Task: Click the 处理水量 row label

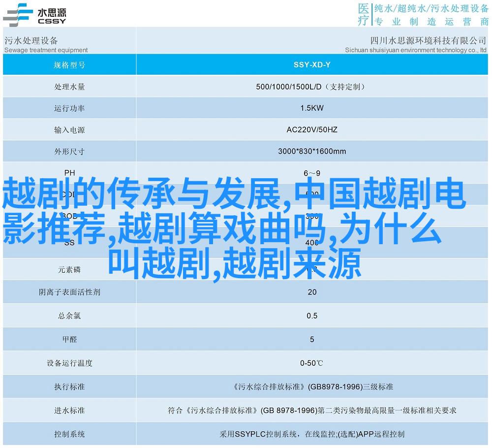Action: coord(69,87)
